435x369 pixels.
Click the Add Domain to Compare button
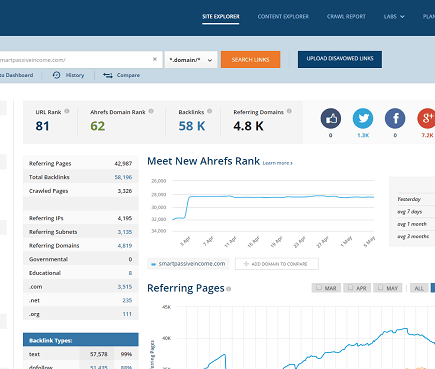[277, 264]
